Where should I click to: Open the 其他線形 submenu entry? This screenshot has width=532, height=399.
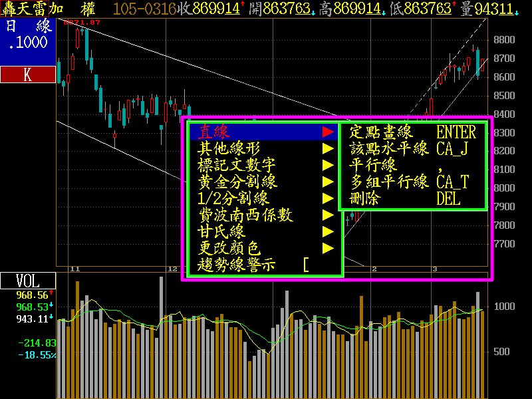pyautogui.click(x=229, y=148)
